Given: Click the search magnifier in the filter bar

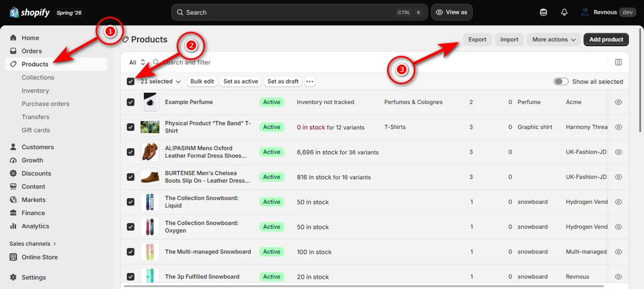Looking at the screenshot, I should 156,62.
